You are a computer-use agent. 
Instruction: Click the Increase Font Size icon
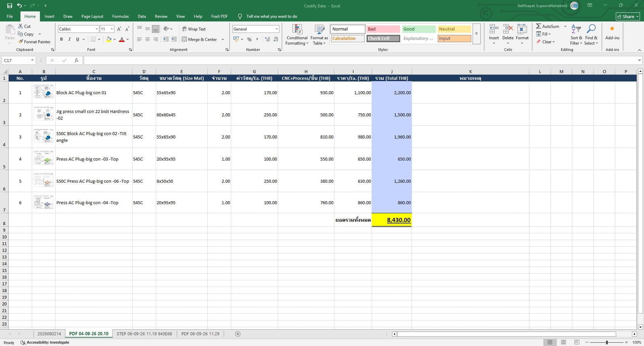(119, 29)
